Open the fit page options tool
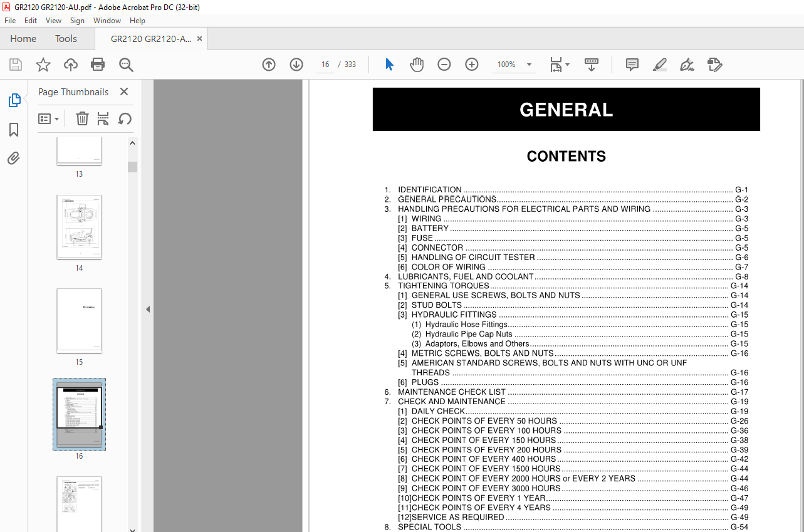804x532 pixels. pos(559,65)
